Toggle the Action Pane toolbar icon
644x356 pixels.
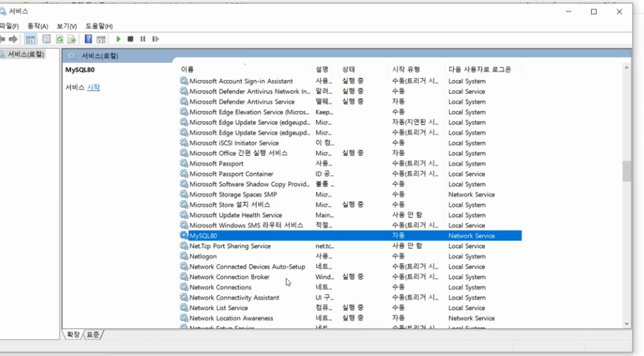pyautogui.click(x=101, y=39)
